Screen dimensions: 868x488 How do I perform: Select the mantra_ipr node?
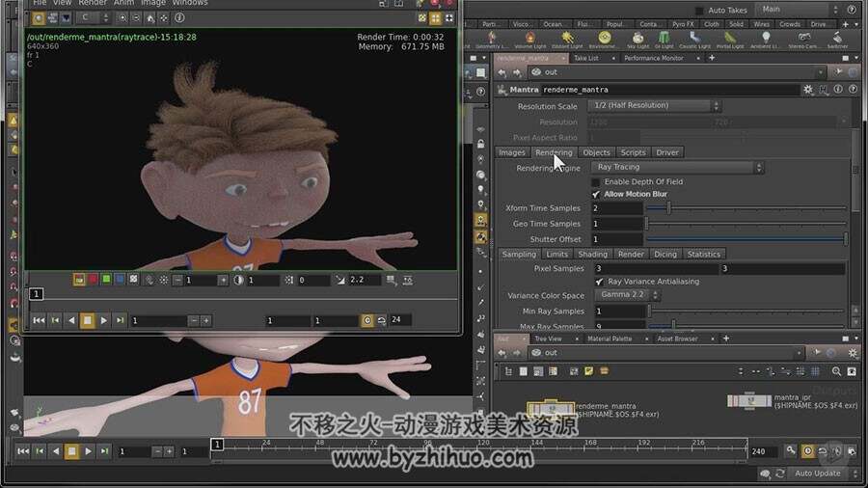click(749, 400)
